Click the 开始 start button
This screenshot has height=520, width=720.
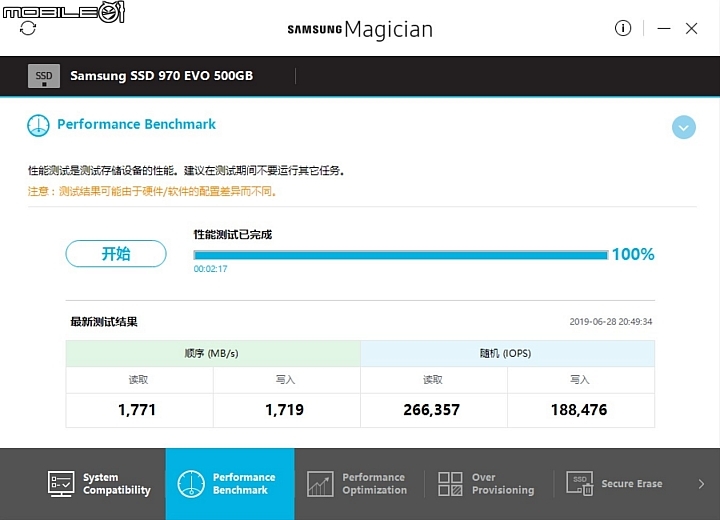click(x=116, y=254)
